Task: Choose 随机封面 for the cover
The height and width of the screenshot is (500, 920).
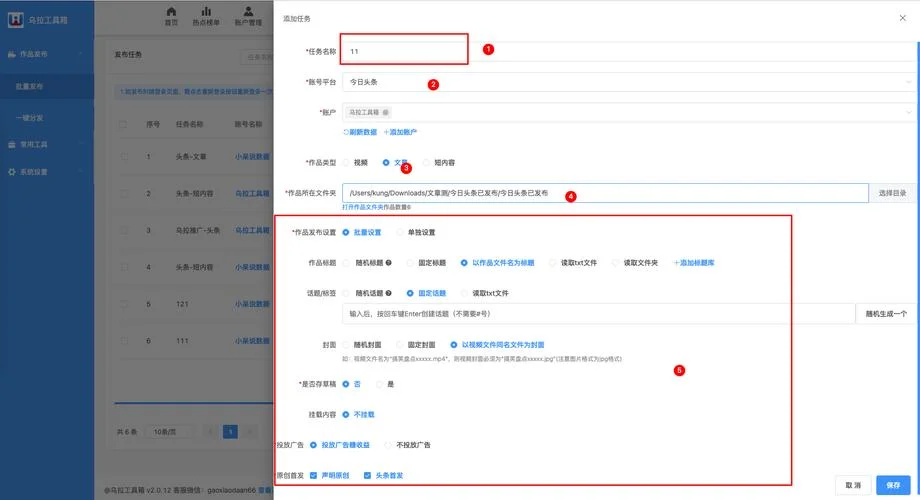Action: point(361,344)
